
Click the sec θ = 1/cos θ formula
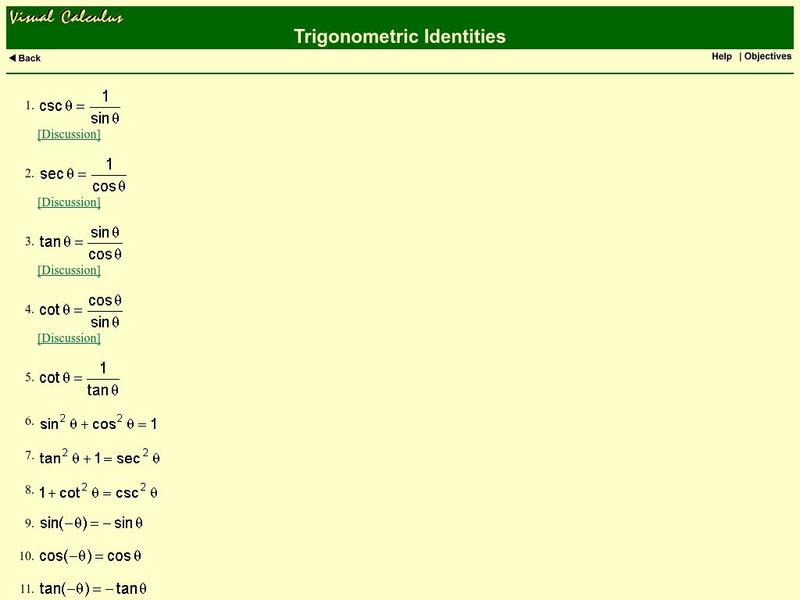[83, 174]
